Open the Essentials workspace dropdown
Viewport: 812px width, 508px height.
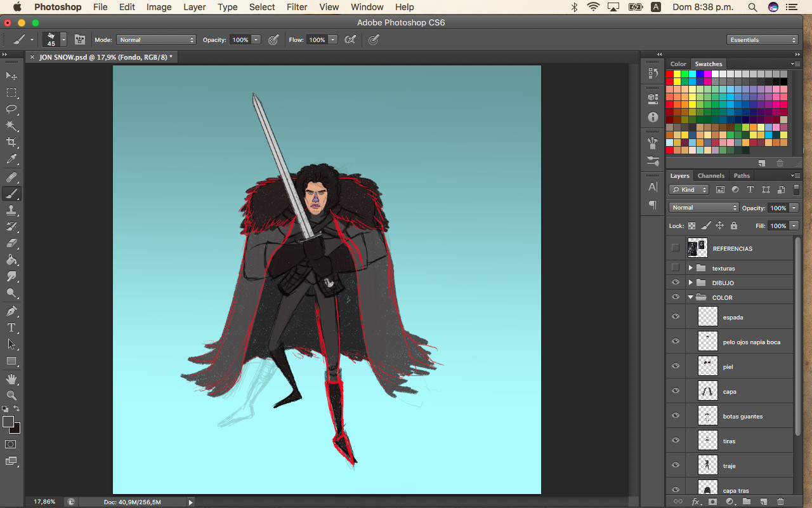(762, 39)
